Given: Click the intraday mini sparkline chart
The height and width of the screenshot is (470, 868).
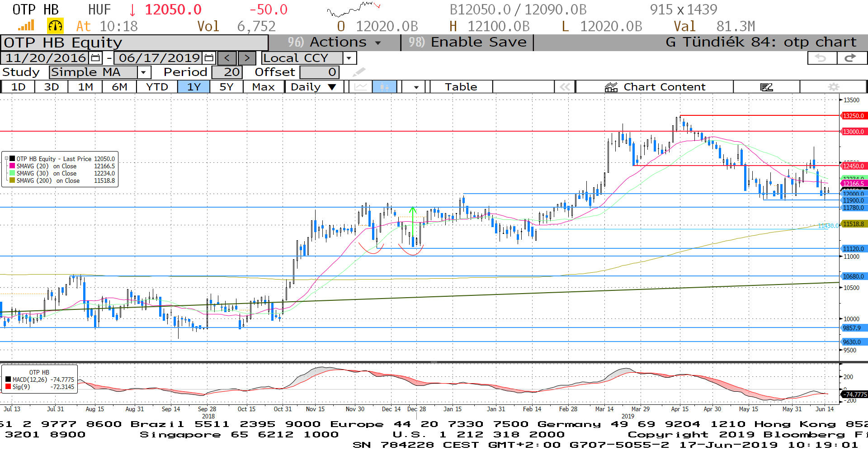Looking at the screenshot, I should [354, 9].
